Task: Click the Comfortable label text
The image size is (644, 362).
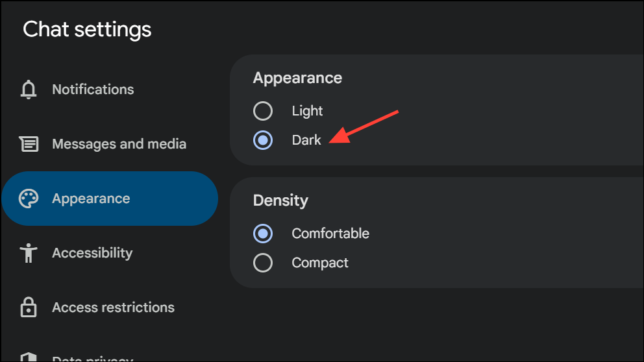Action: (x=330, y=234)
